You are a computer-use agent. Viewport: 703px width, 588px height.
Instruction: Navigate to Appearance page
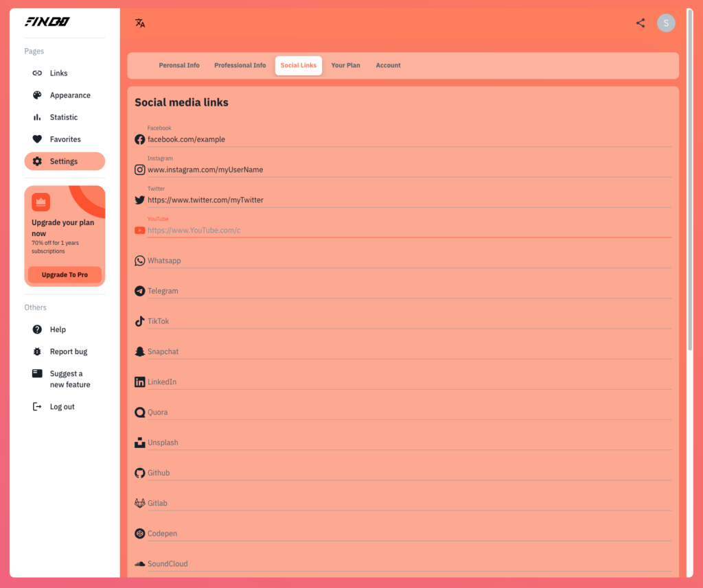(x=65, y=95)
